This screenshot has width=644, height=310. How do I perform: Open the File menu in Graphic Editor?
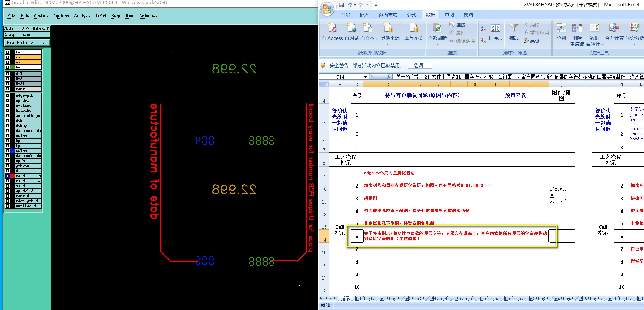coord(11,16)
